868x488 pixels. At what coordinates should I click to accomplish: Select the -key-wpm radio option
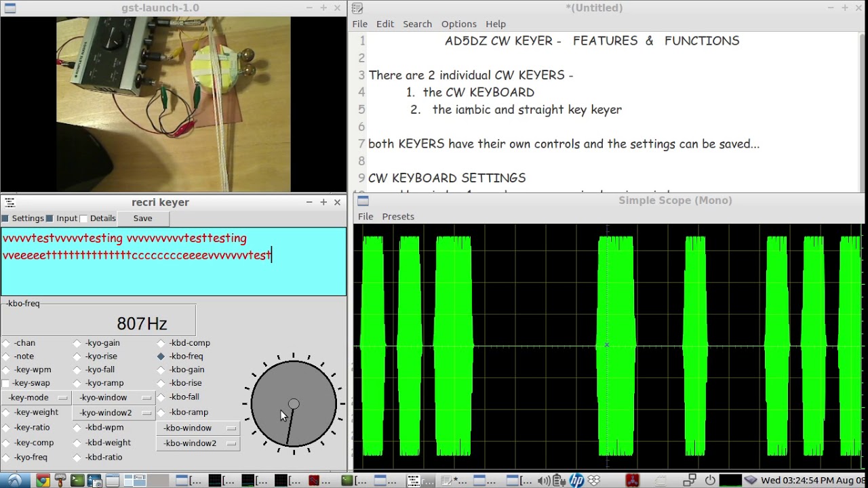click(7, 370)
